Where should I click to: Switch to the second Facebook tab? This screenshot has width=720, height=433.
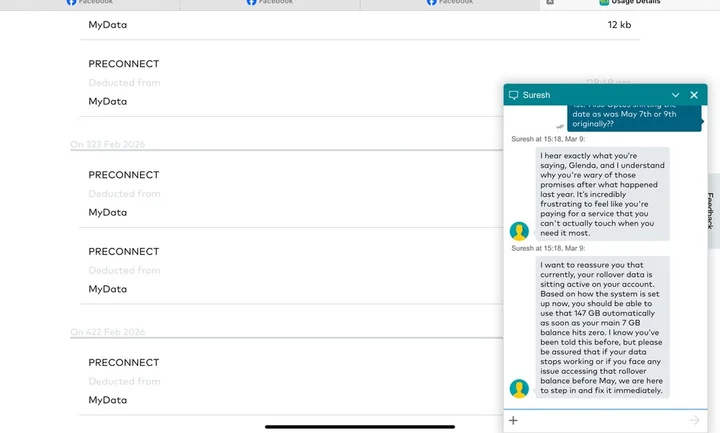pos(270,3)
